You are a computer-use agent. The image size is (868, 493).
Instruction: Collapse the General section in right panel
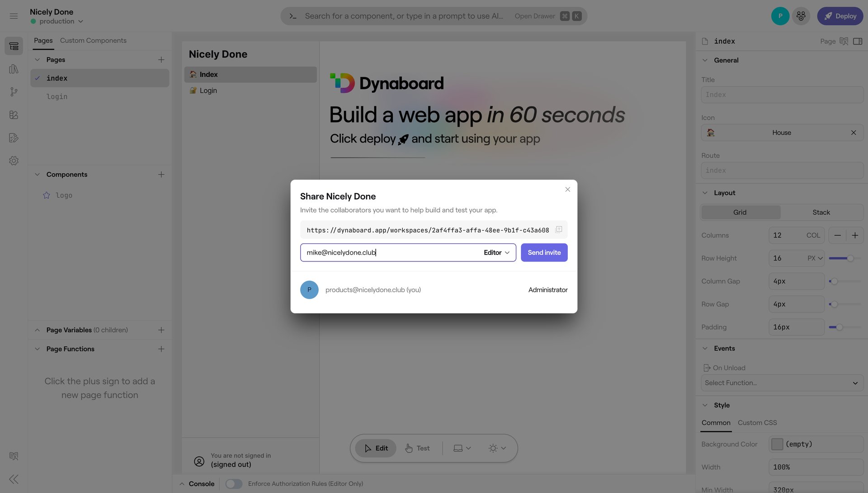704,60
